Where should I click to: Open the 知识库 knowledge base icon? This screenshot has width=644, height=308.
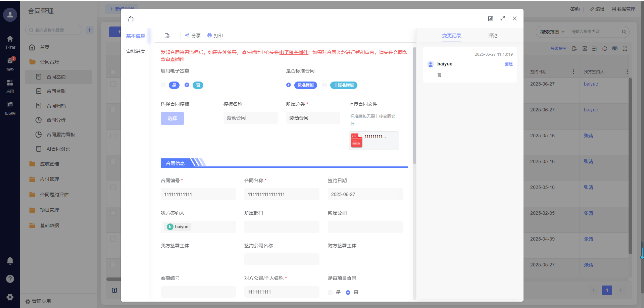(10, 105)
